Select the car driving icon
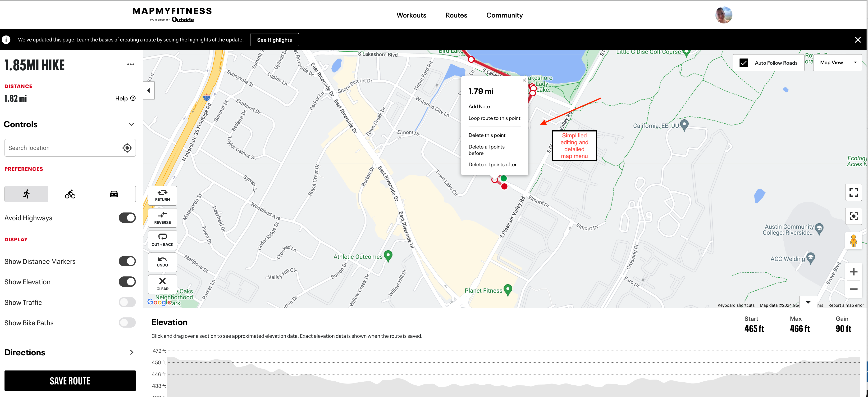The width and height of the screenshot is (868, 397). coord(114,194)
